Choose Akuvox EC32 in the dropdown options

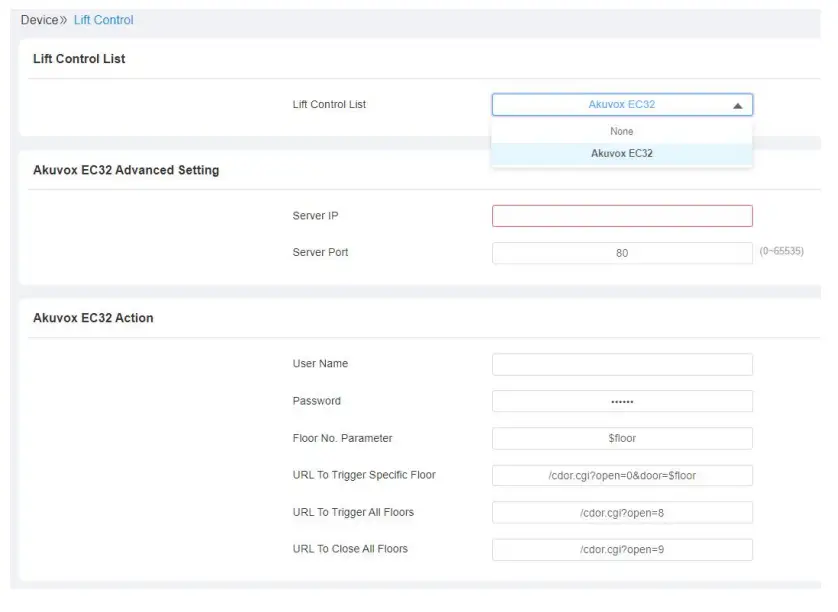(x=621, y=154)
